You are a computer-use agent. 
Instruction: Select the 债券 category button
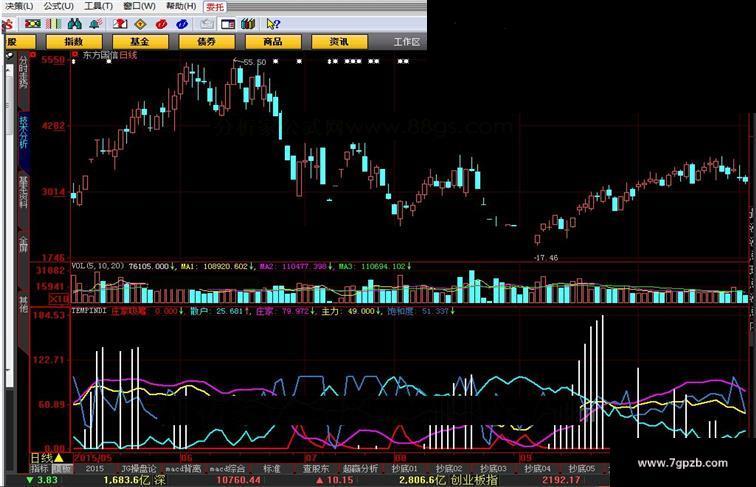coord(206,42)
